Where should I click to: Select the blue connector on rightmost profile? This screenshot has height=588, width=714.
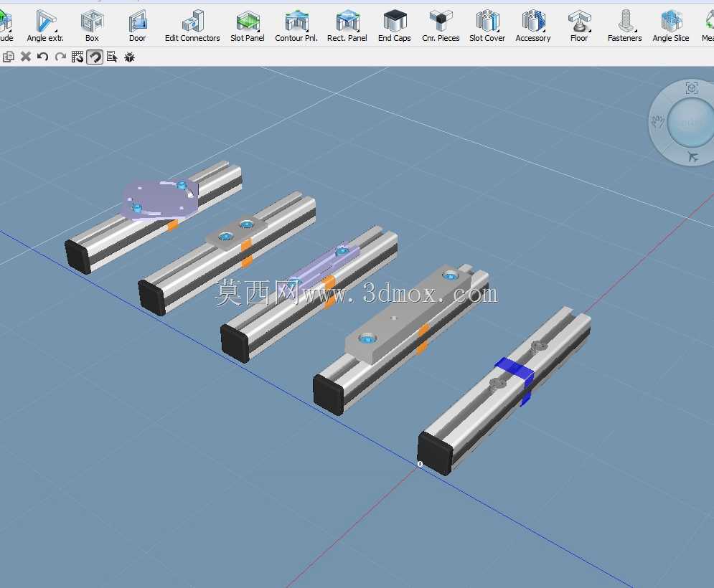click(x=515, y=371)
